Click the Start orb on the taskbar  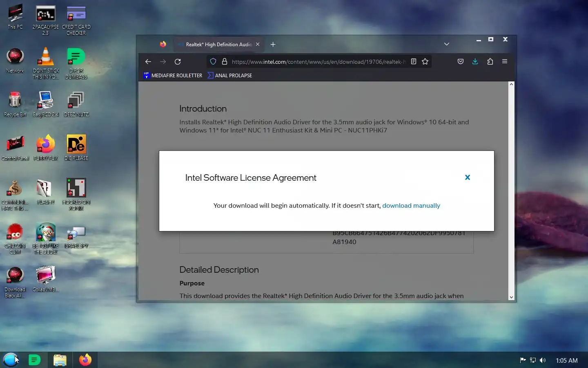[x=11, y=360]
